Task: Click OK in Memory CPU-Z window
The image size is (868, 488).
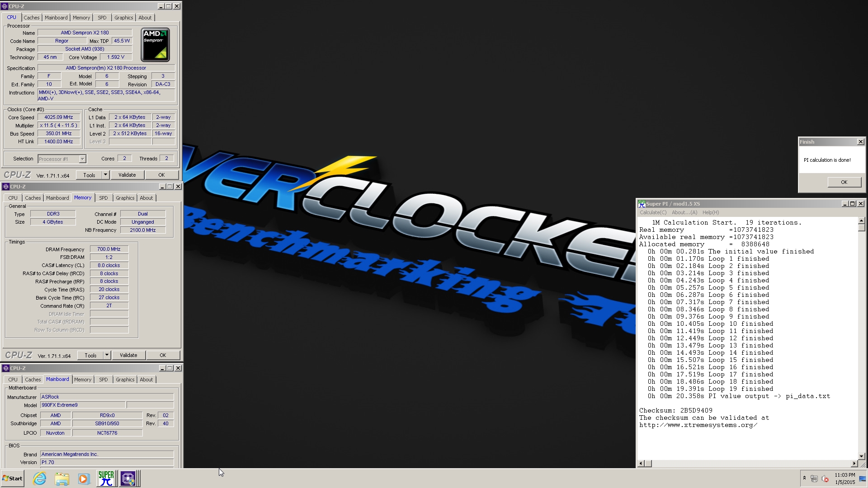Action: 163,356
